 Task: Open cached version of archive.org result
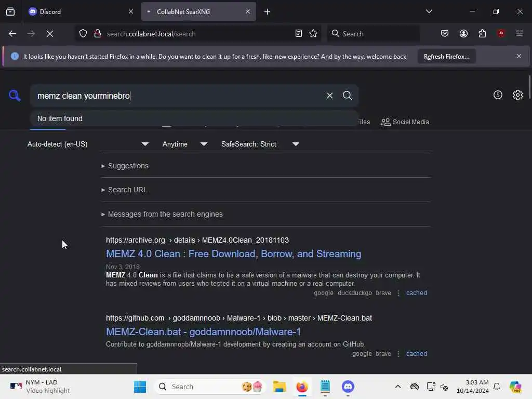(x=416, y=293)
